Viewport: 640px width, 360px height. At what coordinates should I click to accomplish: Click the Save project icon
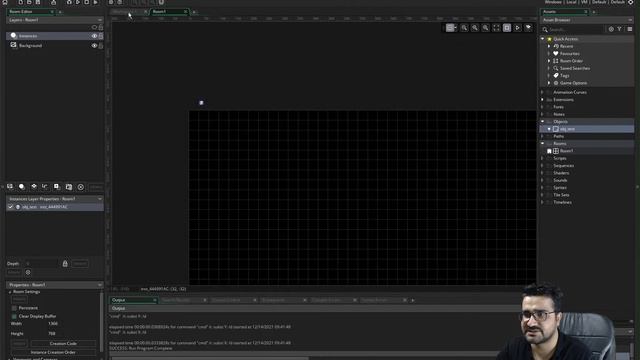click(38, 2)
